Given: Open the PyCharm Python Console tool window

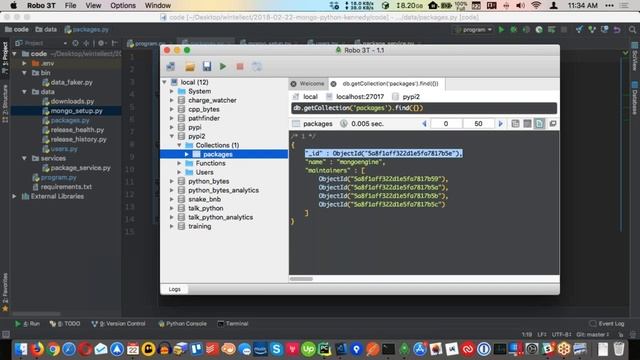Looking at the screenshot, I should click(182, 324).
